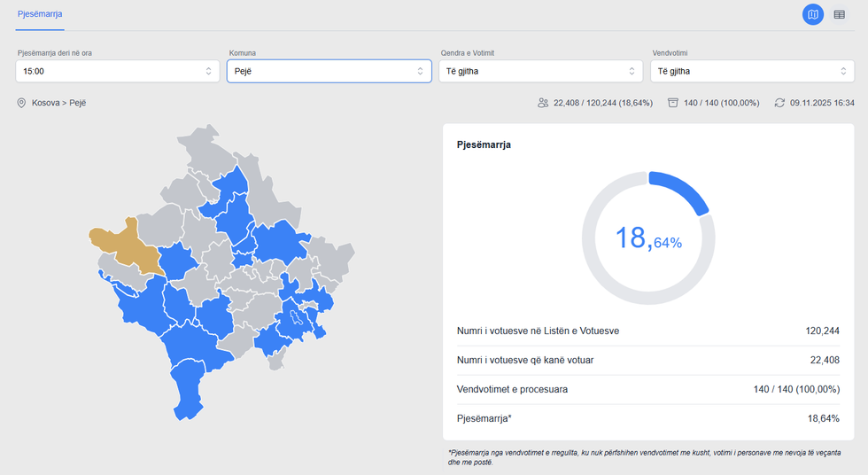Open the Pjesëmarrja tab
This screenshot has width=868, height=475.
tap(39, 14)
